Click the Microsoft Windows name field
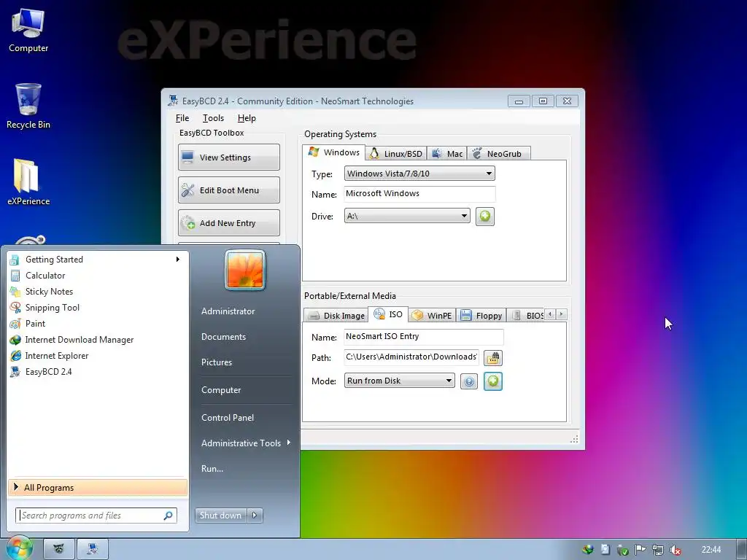The height and width of the screenshot is (560, 747). [419, 193]
